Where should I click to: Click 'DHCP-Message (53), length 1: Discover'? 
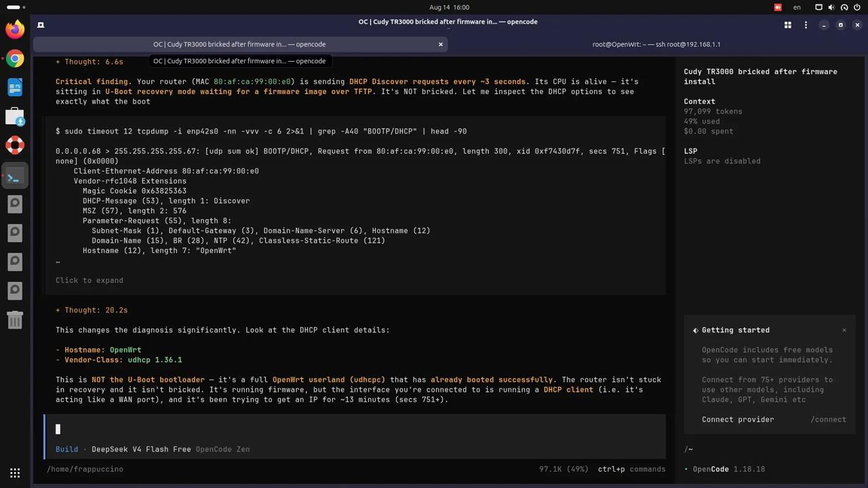coord(166,201)
